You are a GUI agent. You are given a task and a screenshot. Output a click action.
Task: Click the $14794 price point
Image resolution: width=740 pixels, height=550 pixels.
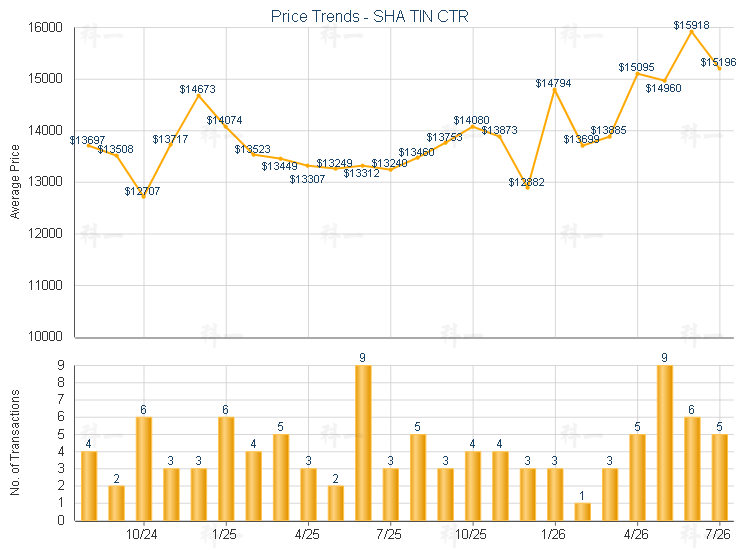coord(555,90)
